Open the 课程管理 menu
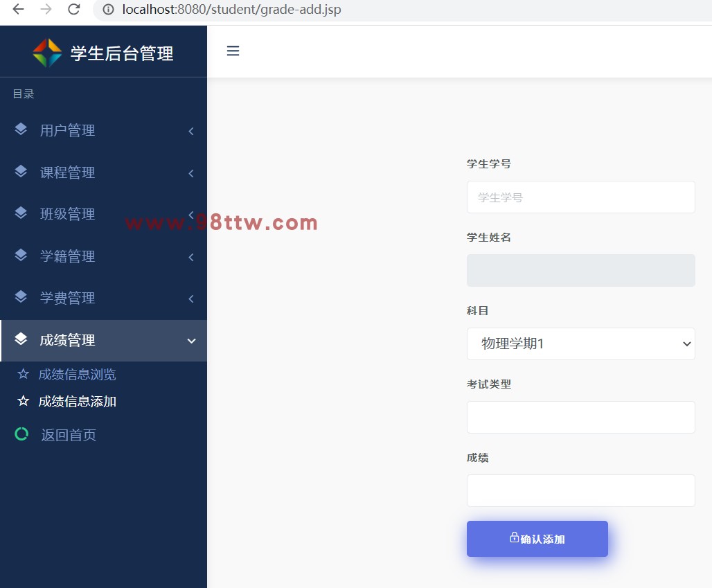Image resolution: width=712 pixels, height=588 pixels. pos(103,172)
